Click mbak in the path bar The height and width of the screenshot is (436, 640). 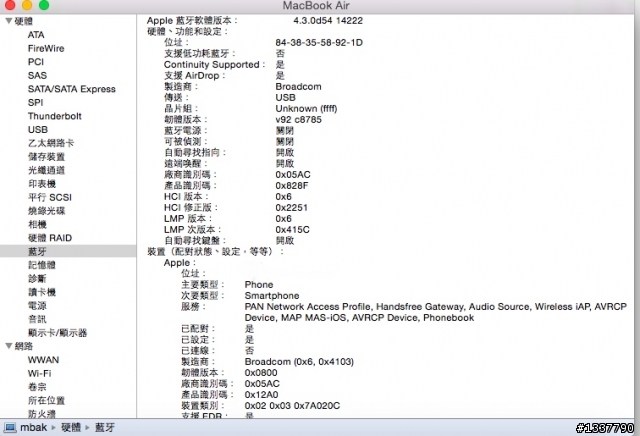pyautogui.click(x=33, y=427)
